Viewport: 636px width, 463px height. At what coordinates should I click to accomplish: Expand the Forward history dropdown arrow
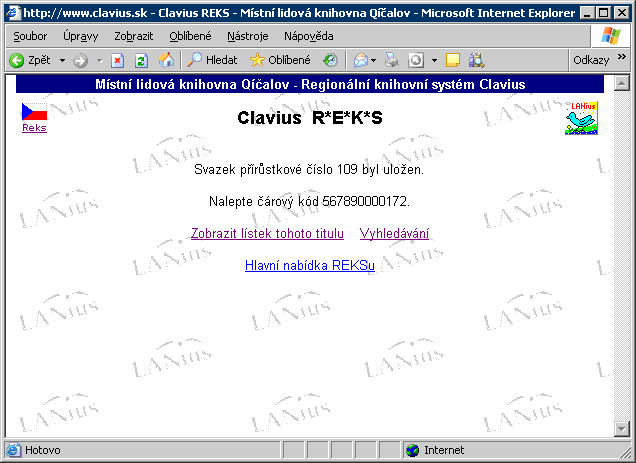[x=99, y=60]
